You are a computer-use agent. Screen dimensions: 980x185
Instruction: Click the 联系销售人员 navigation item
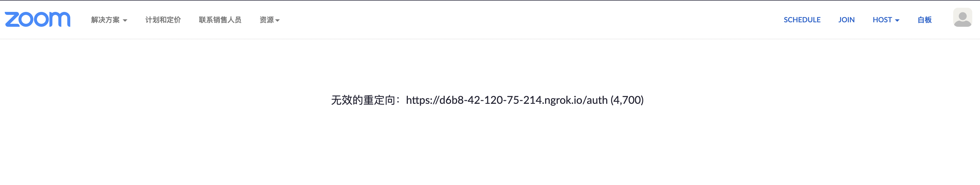tap(221, 20)
